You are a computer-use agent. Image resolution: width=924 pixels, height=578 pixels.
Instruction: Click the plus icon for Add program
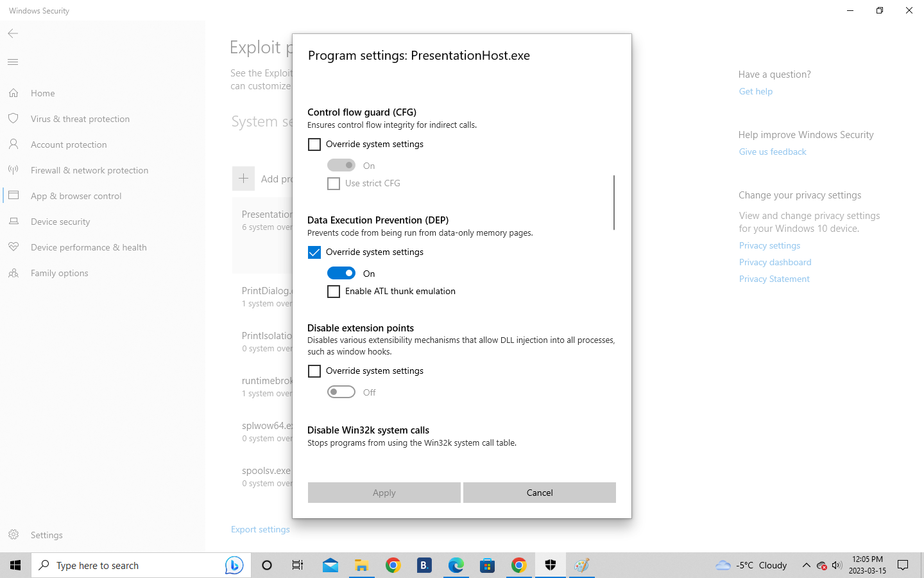243,179
